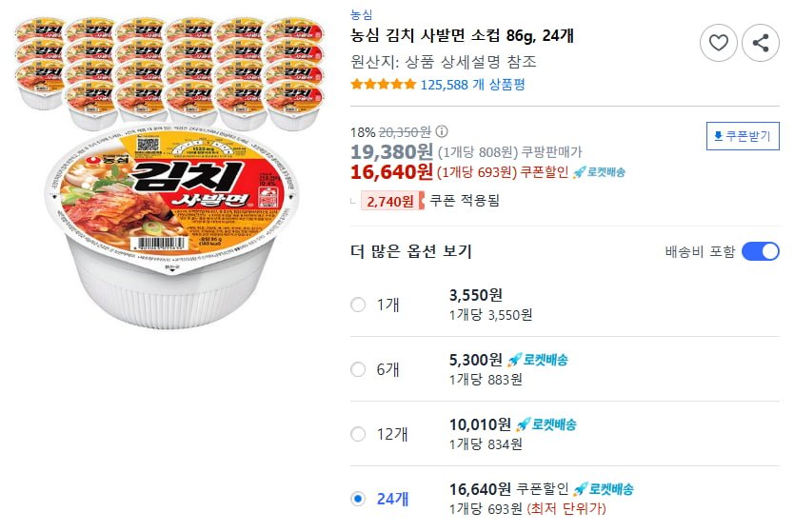794x532 pixels.
Task: Click the 로켓배송 badge in the 12개 option
Action: pyautogui.click(x=546, y=424)
